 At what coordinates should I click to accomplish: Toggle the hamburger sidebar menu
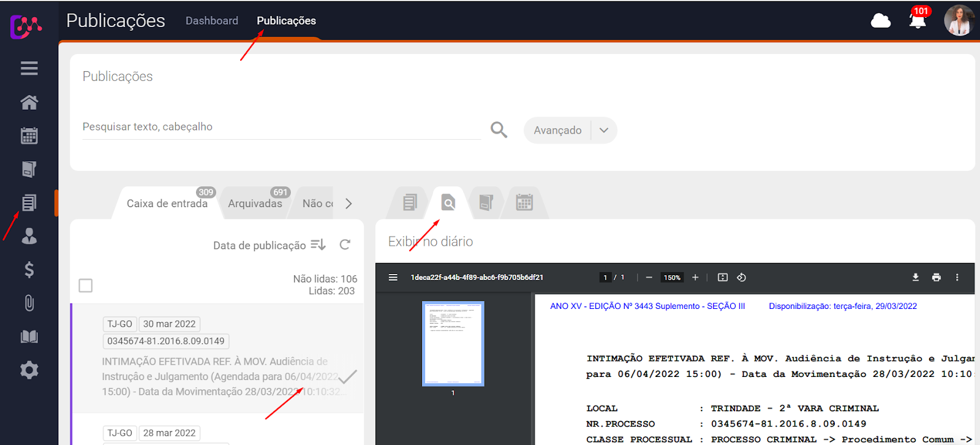click(29, 68)
